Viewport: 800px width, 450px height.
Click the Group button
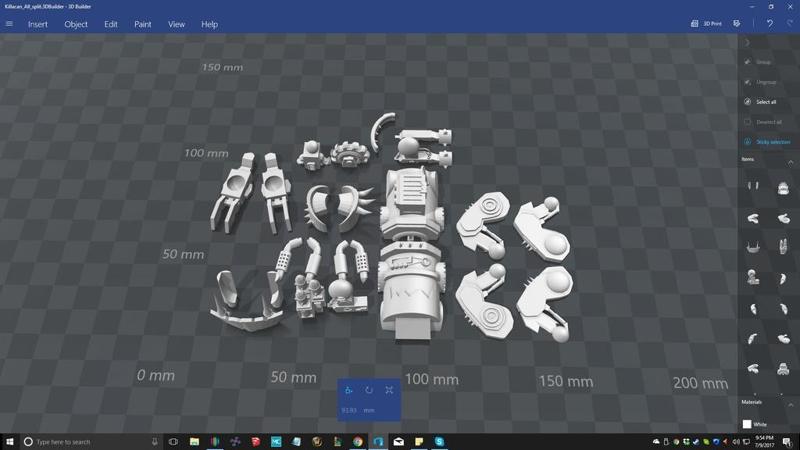pyautogui.click(x=758, y=62)
